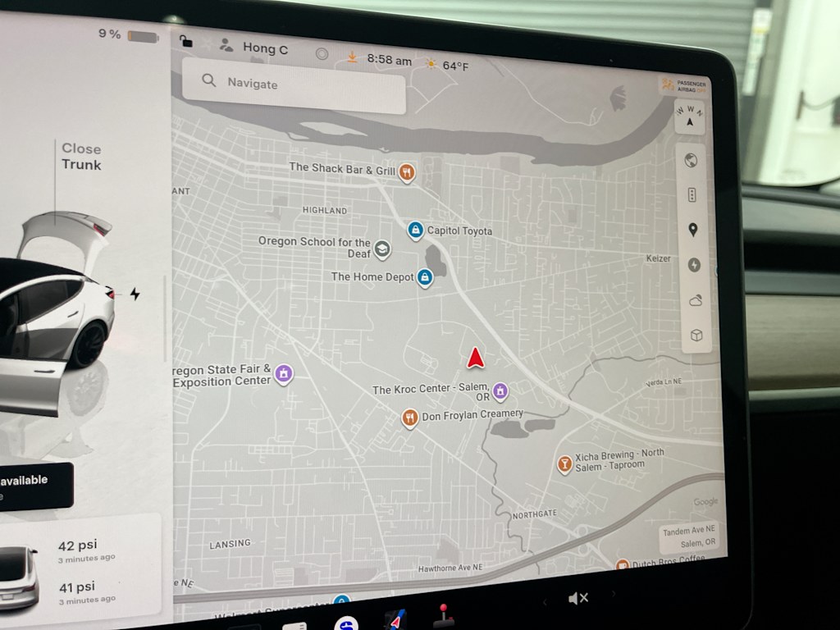Toggle satellite view with globe icon

(691, 160)
